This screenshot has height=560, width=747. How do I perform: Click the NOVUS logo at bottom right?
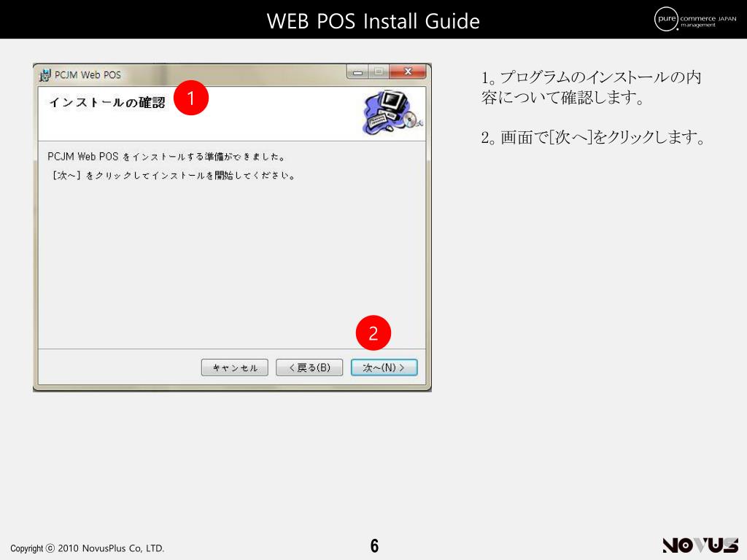(x=700, y=545)
